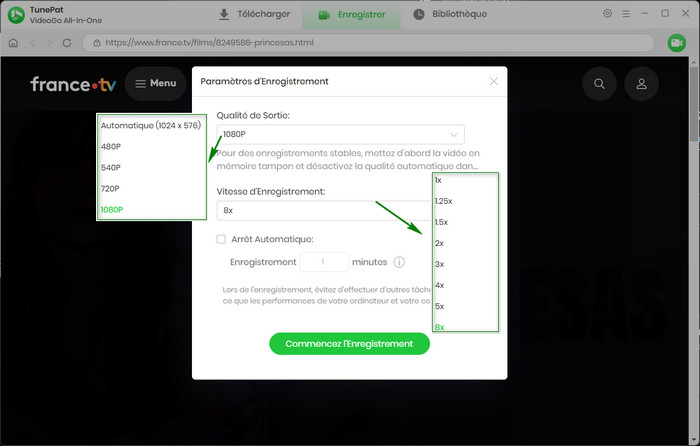Open the Télécharger tab

coord(254,14)
